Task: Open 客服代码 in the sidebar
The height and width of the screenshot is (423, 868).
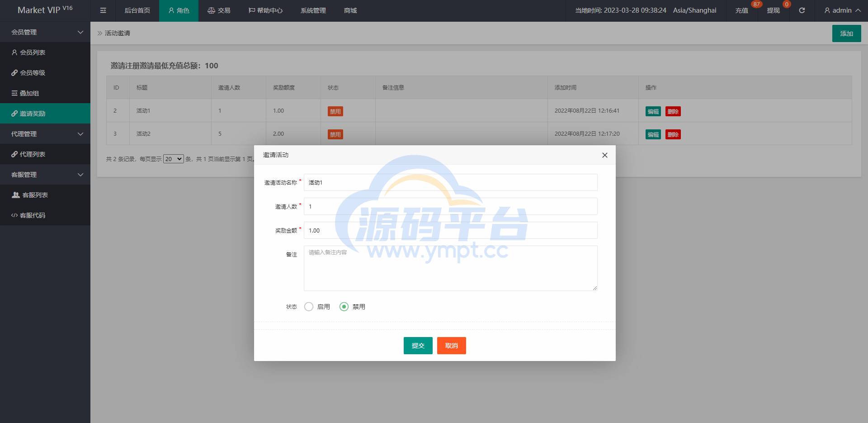Action: (45, 215)
